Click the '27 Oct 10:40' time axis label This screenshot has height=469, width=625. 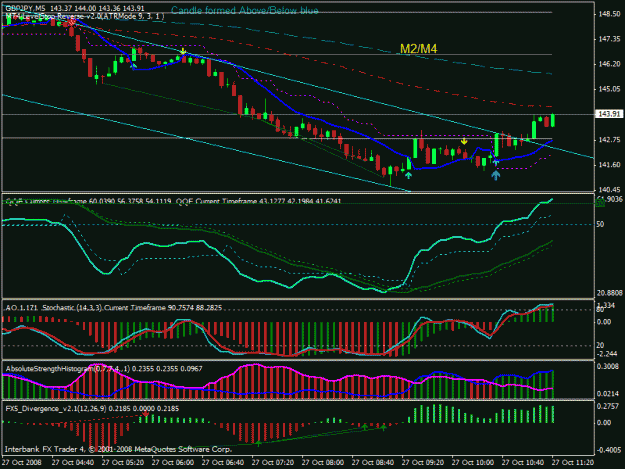pyautogui.click(x=523, y=463)
